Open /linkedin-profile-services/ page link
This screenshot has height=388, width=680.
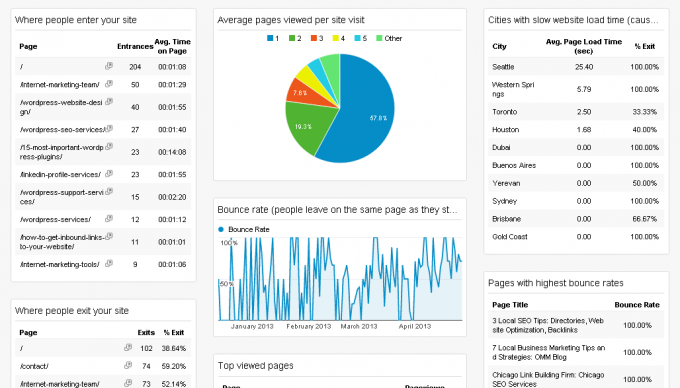pos(60,174)
